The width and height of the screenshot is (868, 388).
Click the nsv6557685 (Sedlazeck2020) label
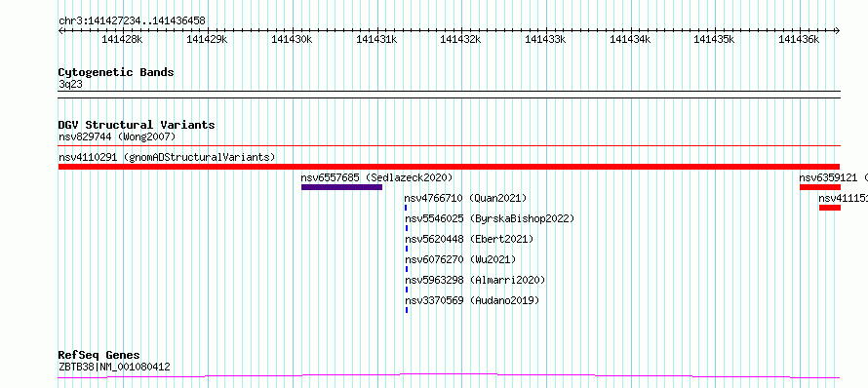pyautogui.click(x=377, y=177)
